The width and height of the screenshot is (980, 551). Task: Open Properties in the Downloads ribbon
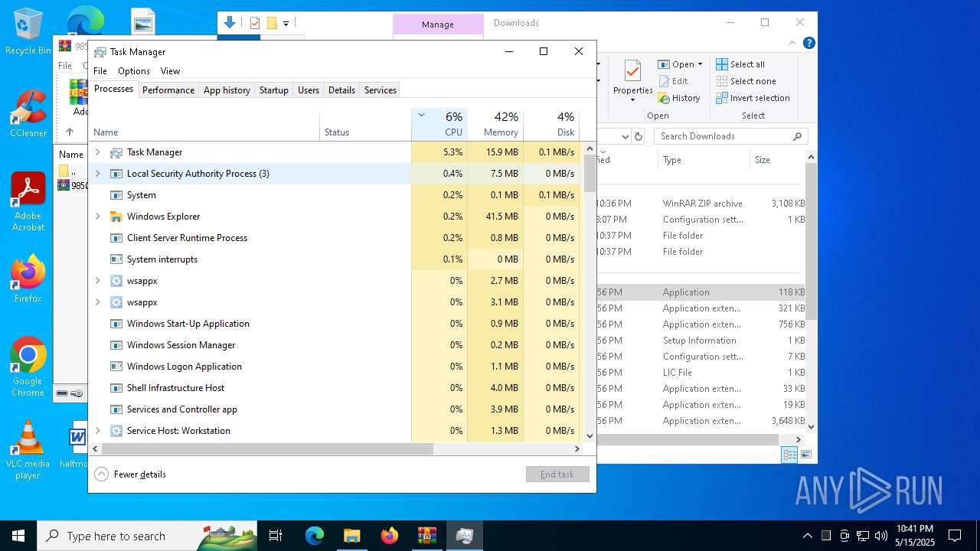click(x=632, y=80)
